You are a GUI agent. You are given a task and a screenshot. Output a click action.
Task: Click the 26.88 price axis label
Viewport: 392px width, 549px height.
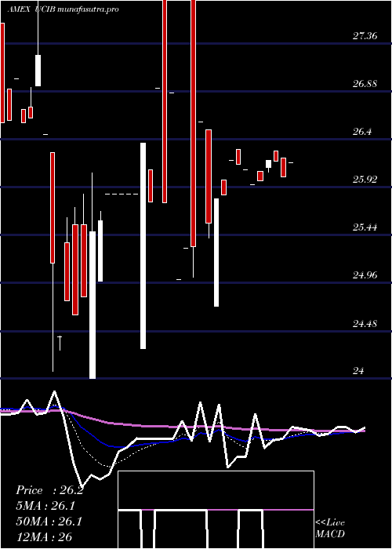click(365, 84)
